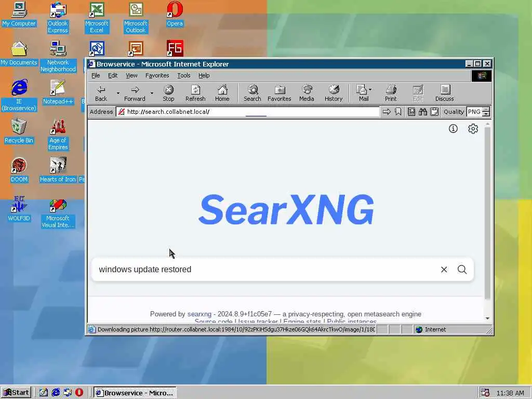Select the Microsoft Visual InterDev desktop icon

(x=58, y=212)
